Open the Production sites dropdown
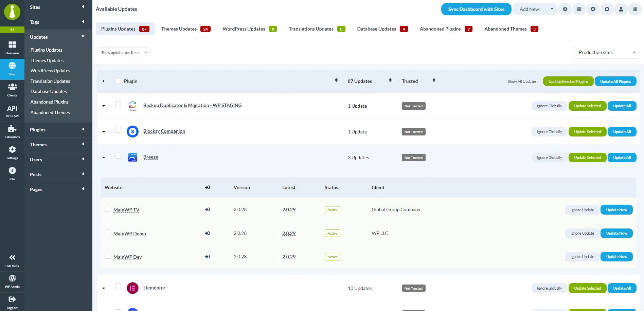The image size is (644, 311). (x=607, y=52)
